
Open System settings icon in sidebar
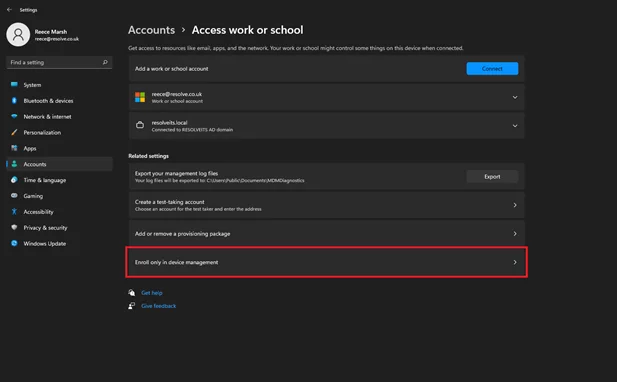[15, 85]
